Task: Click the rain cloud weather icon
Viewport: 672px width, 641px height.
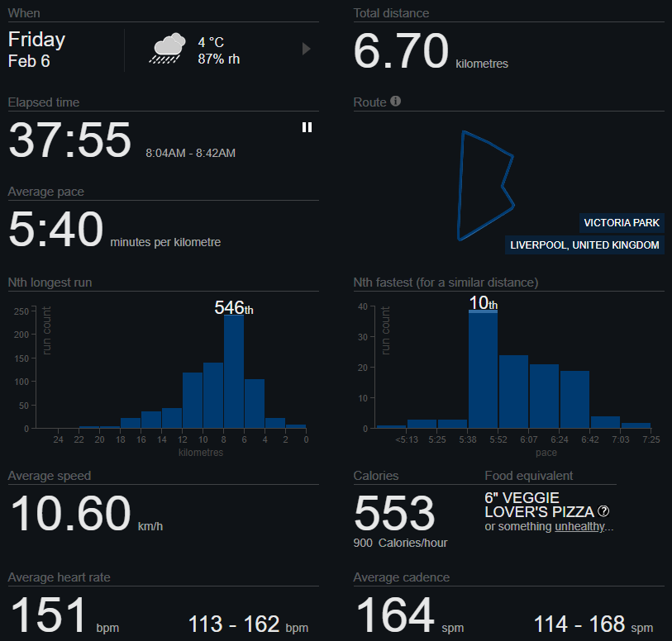Action: (x=167, y=50)
